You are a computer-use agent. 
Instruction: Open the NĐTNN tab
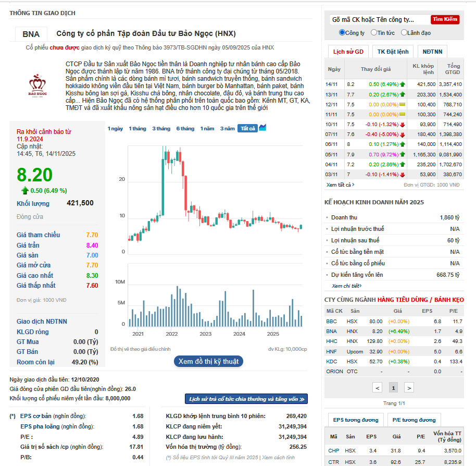click(x=432, y=52)
